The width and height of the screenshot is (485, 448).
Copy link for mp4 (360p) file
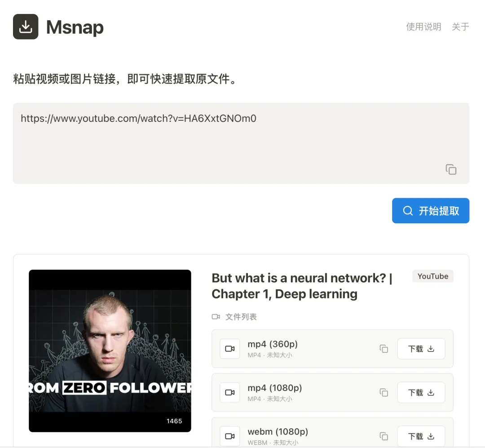click(384, 349)
